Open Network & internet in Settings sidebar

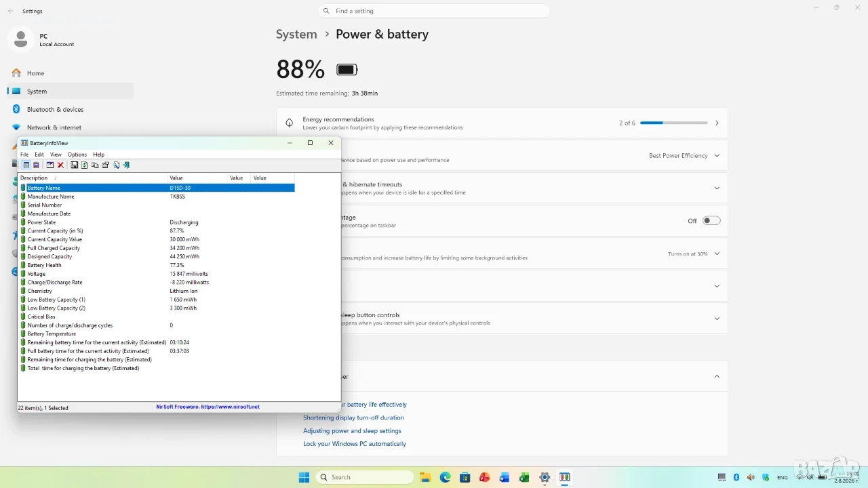point(71,127)
